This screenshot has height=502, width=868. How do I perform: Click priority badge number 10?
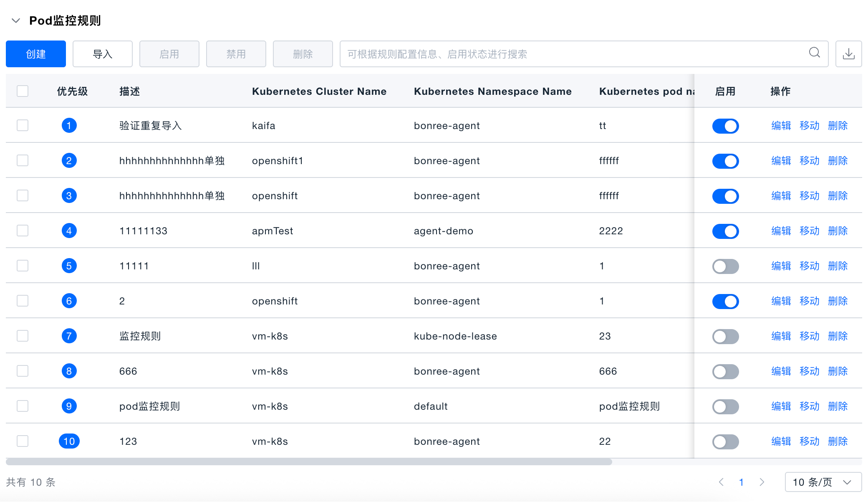[69, 441]
